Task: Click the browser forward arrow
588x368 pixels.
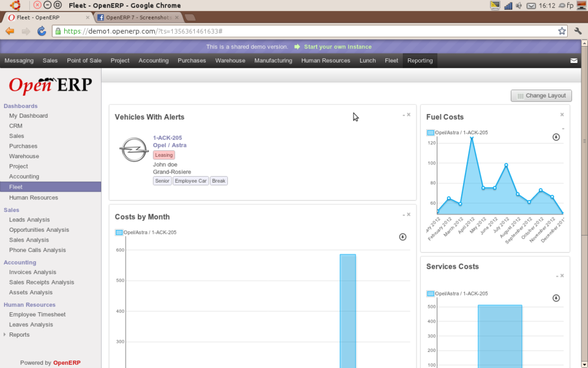Action: point(26,31)
